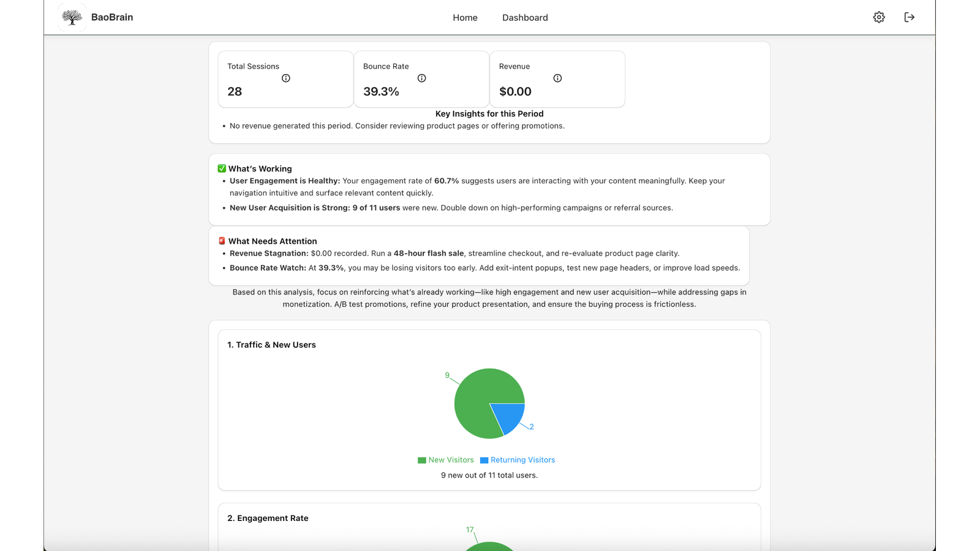This screenshot has width=980, height=551.
Task: Click the Engagement Rate section heading
Action: point(268,518)
